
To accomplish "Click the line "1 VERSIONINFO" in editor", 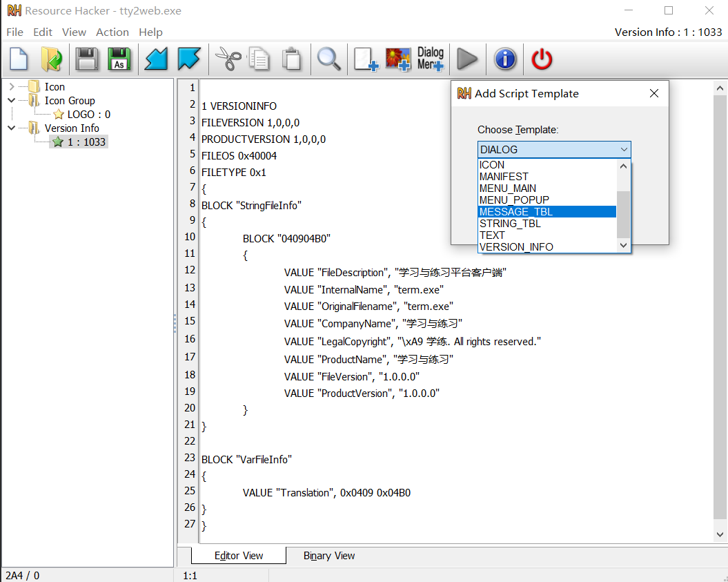I will tap(239, 106).
